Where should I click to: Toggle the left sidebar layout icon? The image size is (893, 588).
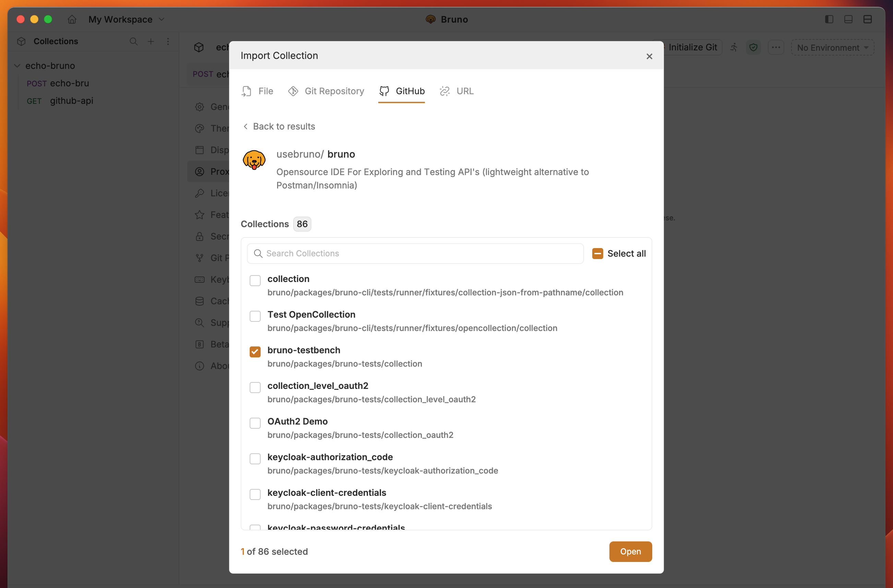(x=829, y=19)
